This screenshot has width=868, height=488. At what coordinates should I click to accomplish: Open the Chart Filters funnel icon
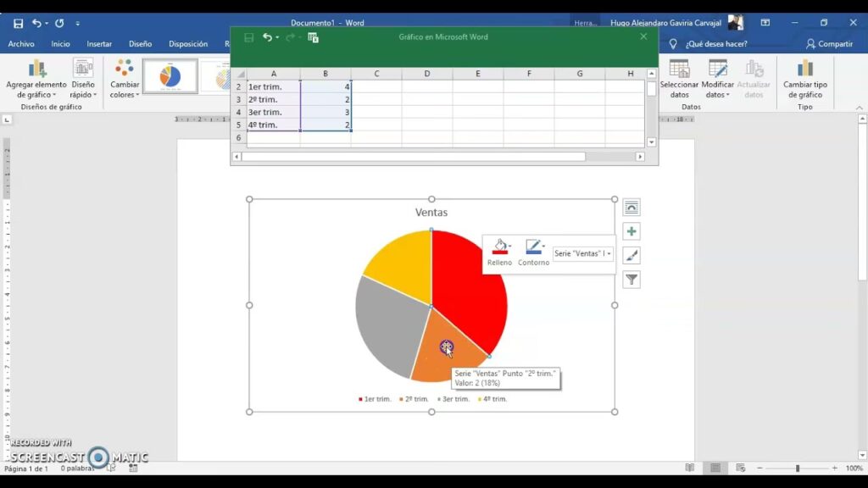[x=631, y=280]
